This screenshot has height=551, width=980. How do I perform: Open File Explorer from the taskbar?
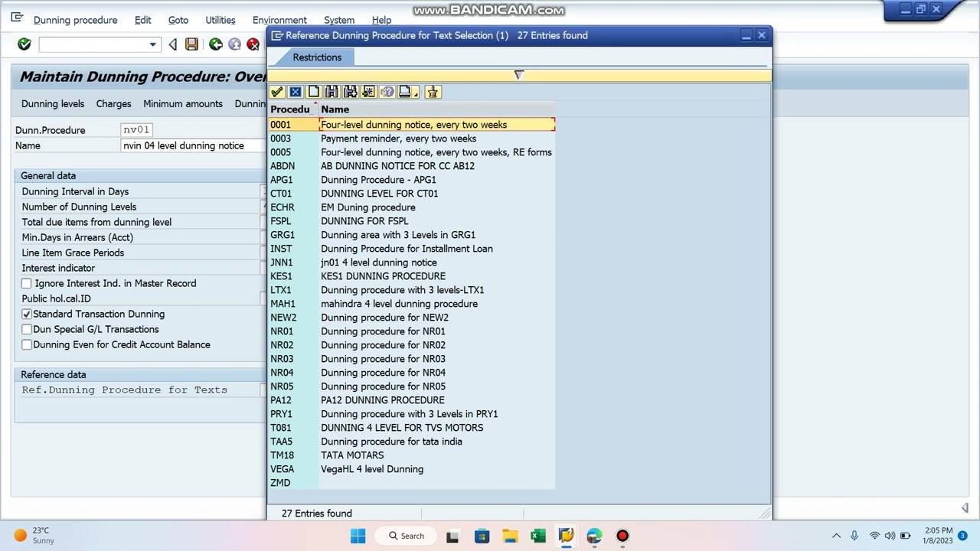[x=510, y=536]
